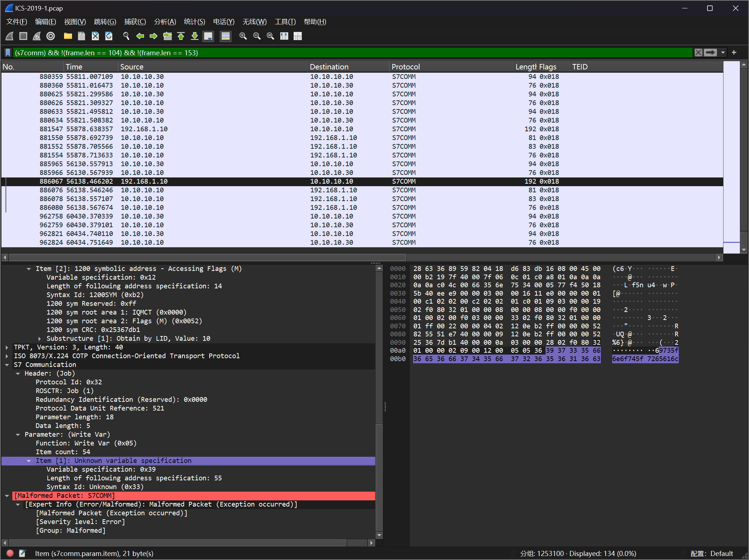This screenshot has height=560, width=749.
Task: Select packet 886076 row
Action: coord(362,190)
